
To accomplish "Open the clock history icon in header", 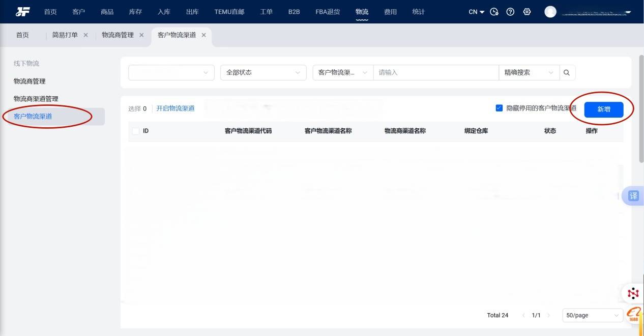I will coord(494,12).
